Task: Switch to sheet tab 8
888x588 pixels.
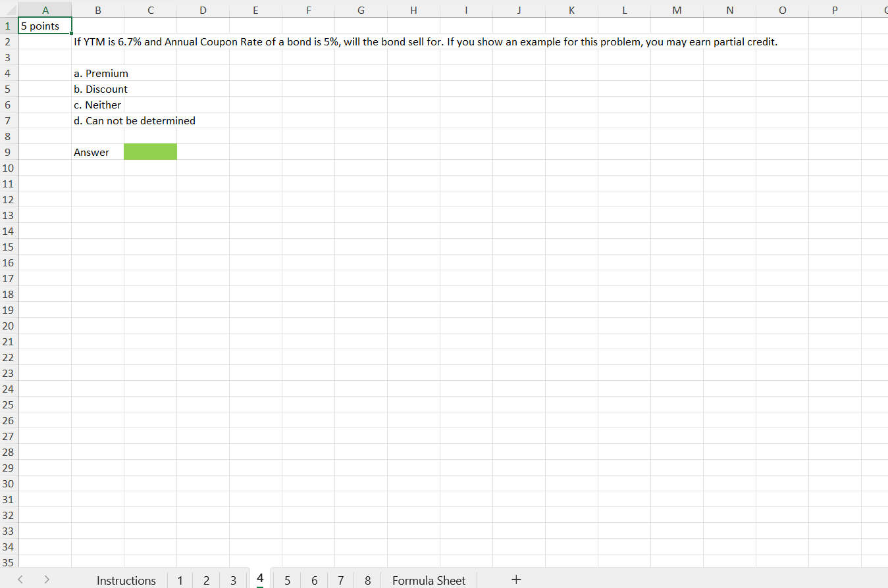Action: (367, 580)
